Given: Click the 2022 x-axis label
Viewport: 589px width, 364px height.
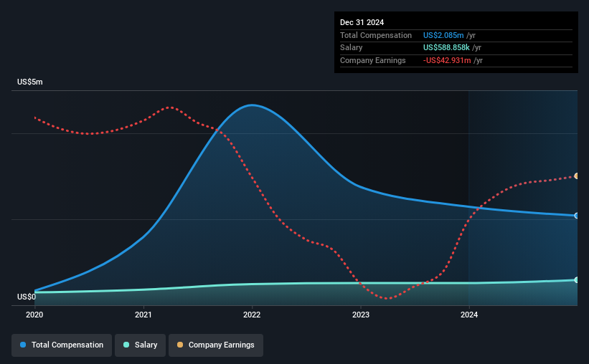Looking at the screenshot, I should pyautogui.click(x=252, y=315).
